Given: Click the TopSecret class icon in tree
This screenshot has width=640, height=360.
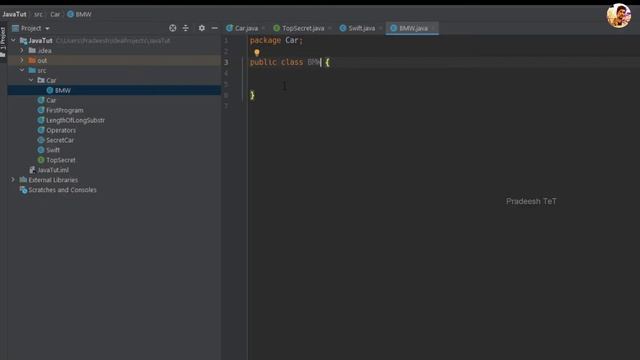Looking at the screenshot, I should pyautogui.click(x=41, y=160).
